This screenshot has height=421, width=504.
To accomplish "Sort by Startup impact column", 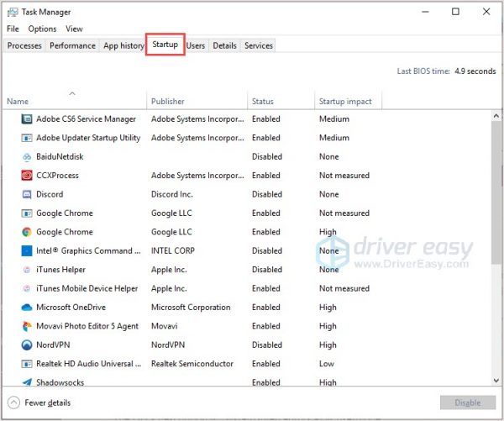I will (x=344, y=102).
